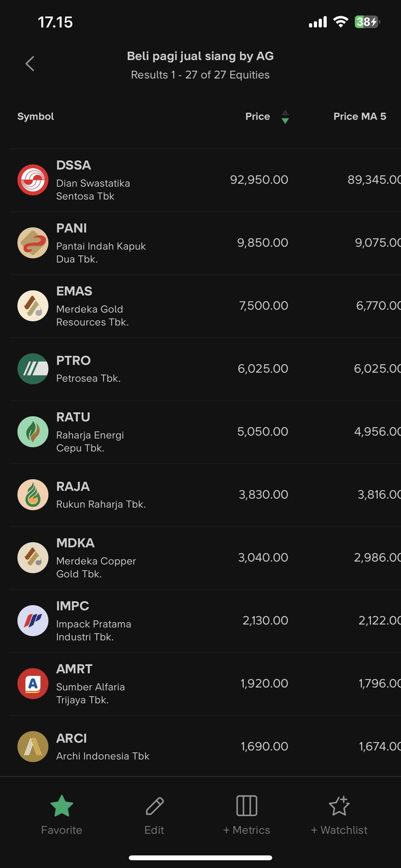Sort by the Price sort arrows
401x868 pixels.
click(x=285, y=117)
